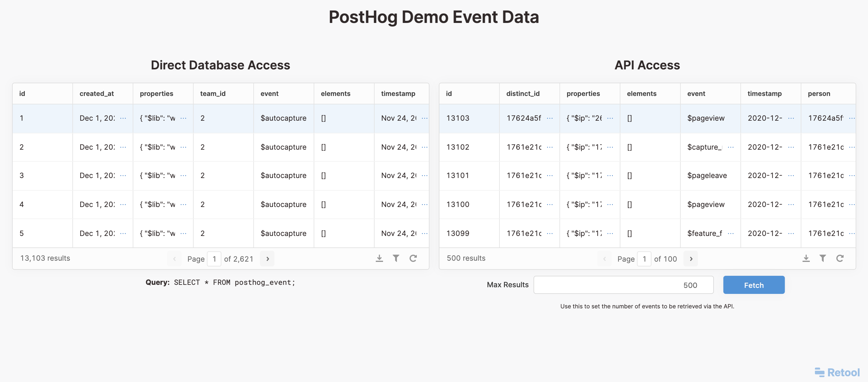This screenshot has width=868, height=382.
Task: Open the filter on the API Access table
Action: tap(823, 258)
